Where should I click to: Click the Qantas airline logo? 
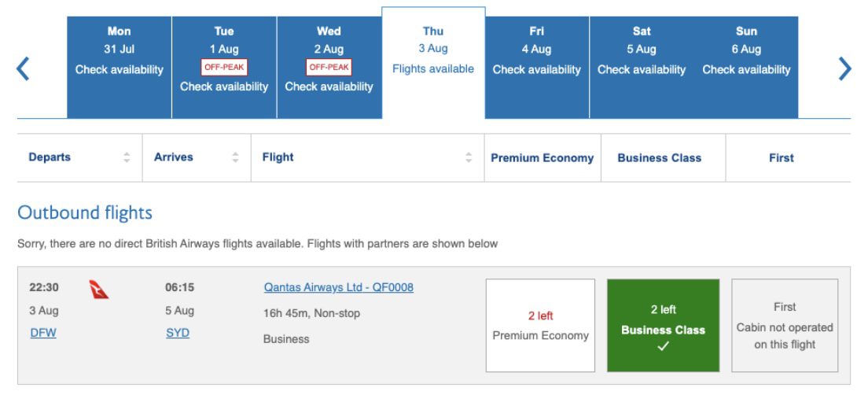pos(100,290)
